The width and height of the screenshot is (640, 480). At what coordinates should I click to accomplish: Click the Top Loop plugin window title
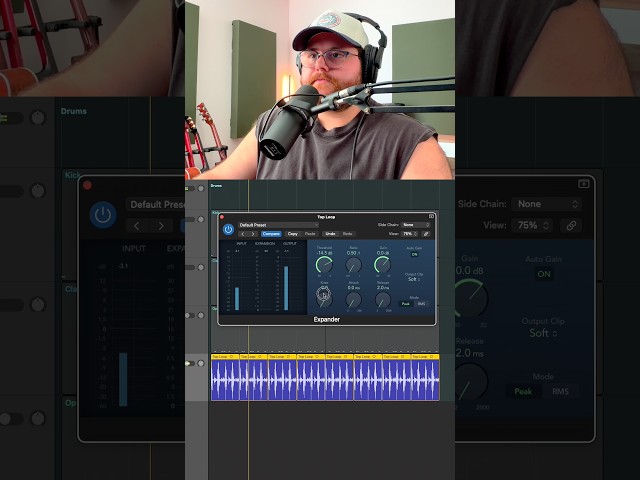[326, 217]
